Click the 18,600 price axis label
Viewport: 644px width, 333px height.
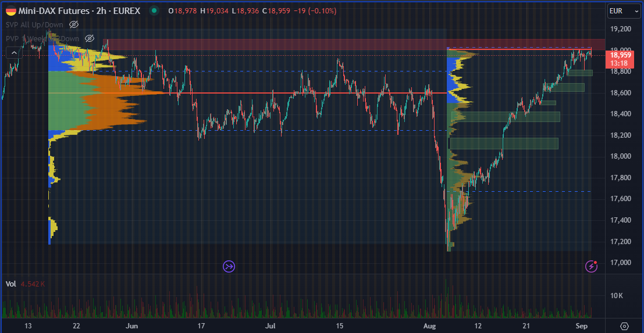(621, 92)
